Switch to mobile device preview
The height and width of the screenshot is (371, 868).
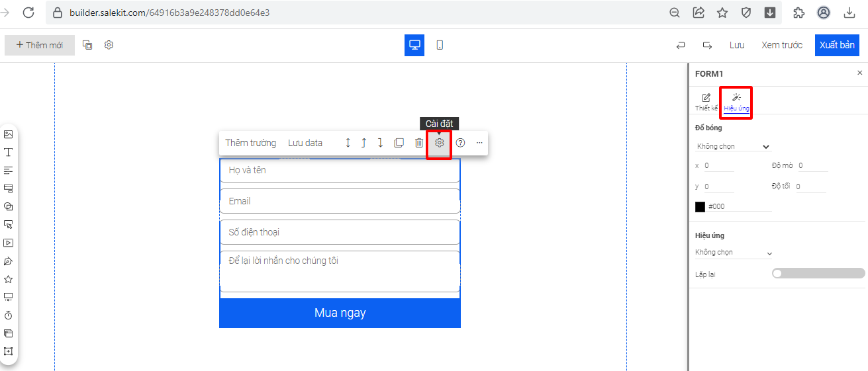[440, 45]
